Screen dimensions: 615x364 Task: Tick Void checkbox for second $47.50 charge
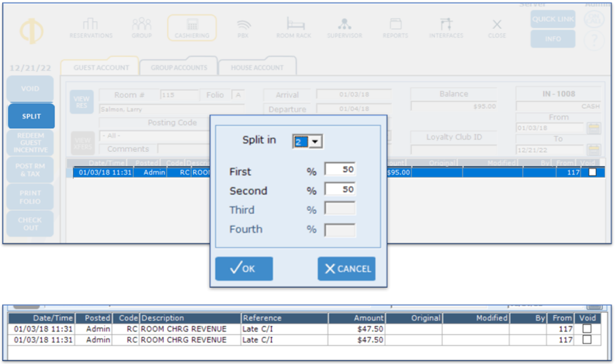587,340
